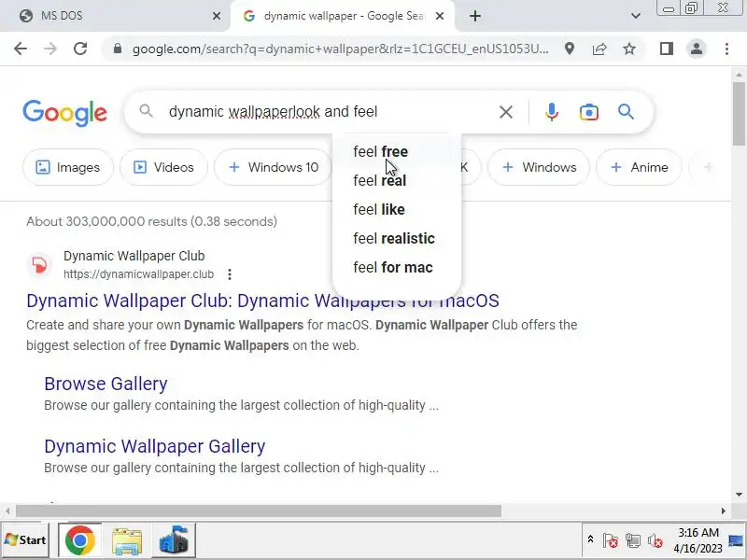Filter results by Images
Viewport: 747px width, 560px height.
(67, 167)
